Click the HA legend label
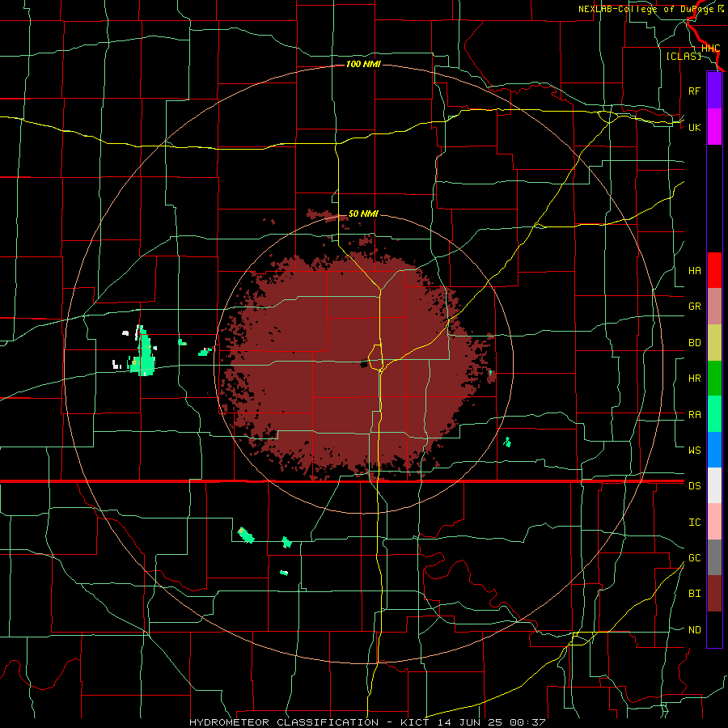The image size is (728, 728). pyautogui.click(x=694, y=270)
